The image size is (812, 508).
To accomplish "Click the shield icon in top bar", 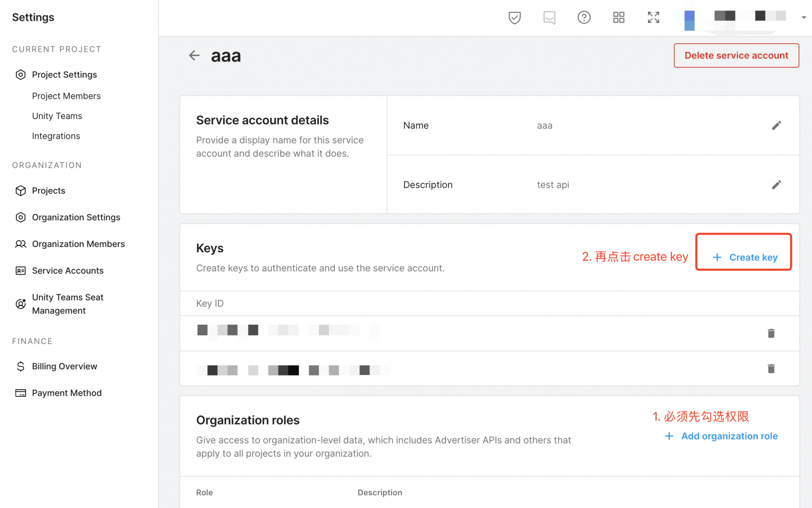I will click(514, 18).
